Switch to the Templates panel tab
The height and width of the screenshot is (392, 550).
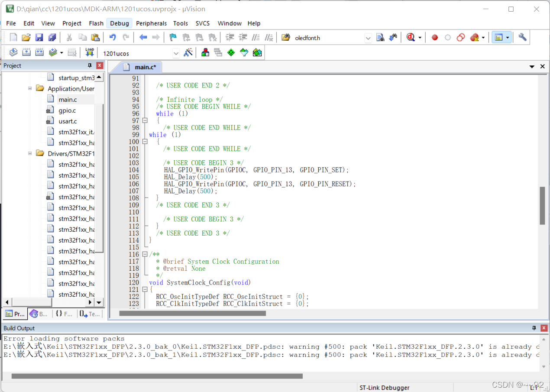pos(90,314)
